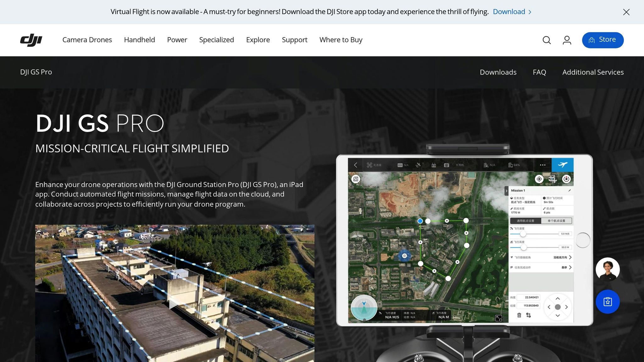Close the Virtual Flight announcement banner

click(x=626, y=12)
